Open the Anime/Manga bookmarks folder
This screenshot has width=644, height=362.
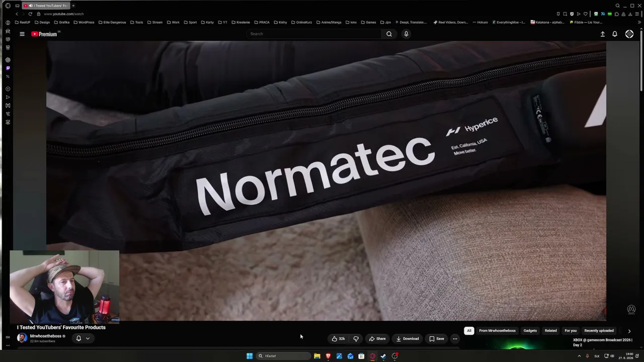click(329, 22)
